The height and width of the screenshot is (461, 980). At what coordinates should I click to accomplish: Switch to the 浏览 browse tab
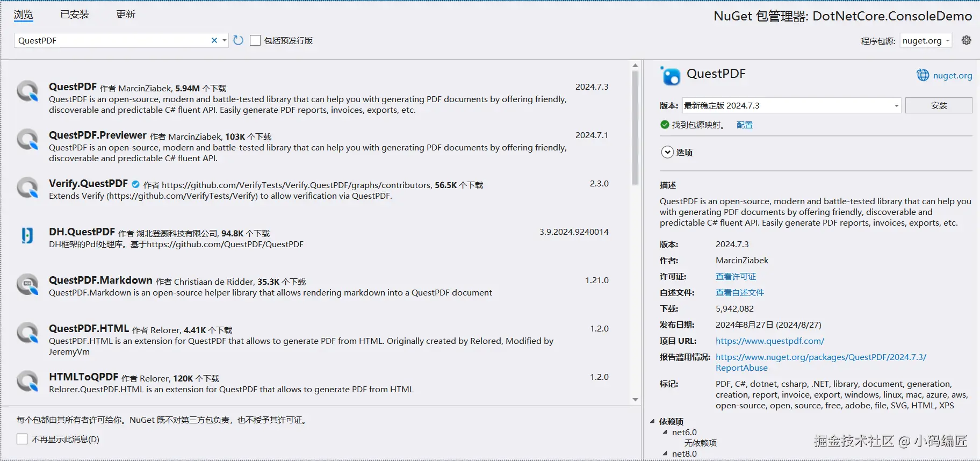tap(24, 15)
